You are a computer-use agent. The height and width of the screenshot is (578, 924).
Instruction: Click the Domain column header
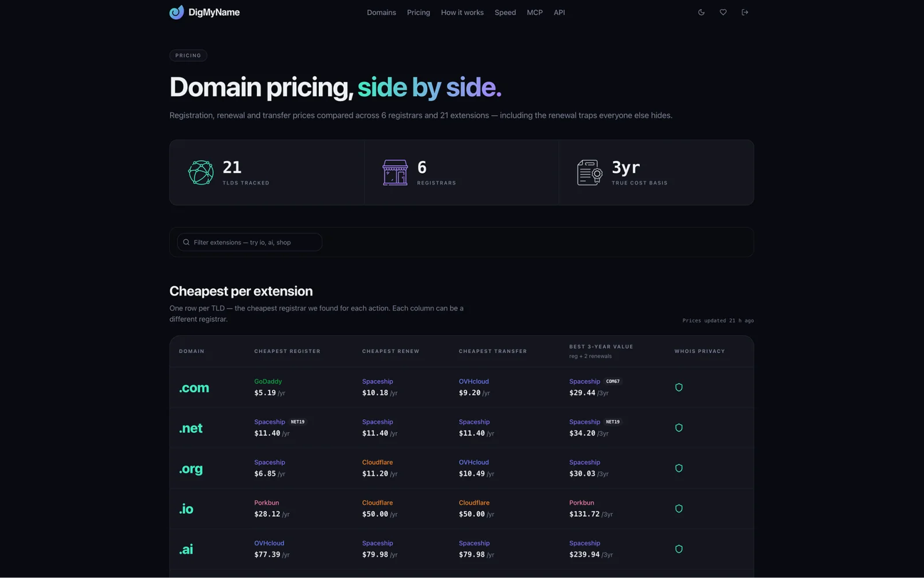click(192, 351)
